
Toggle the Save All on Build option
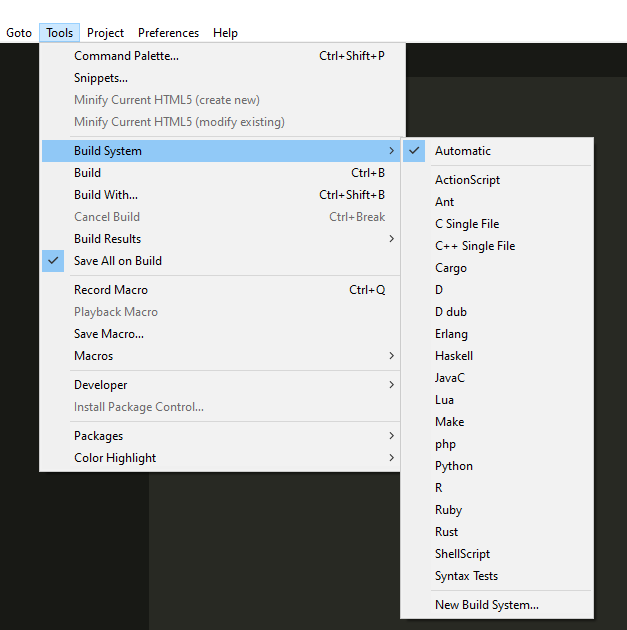[117, 261]
